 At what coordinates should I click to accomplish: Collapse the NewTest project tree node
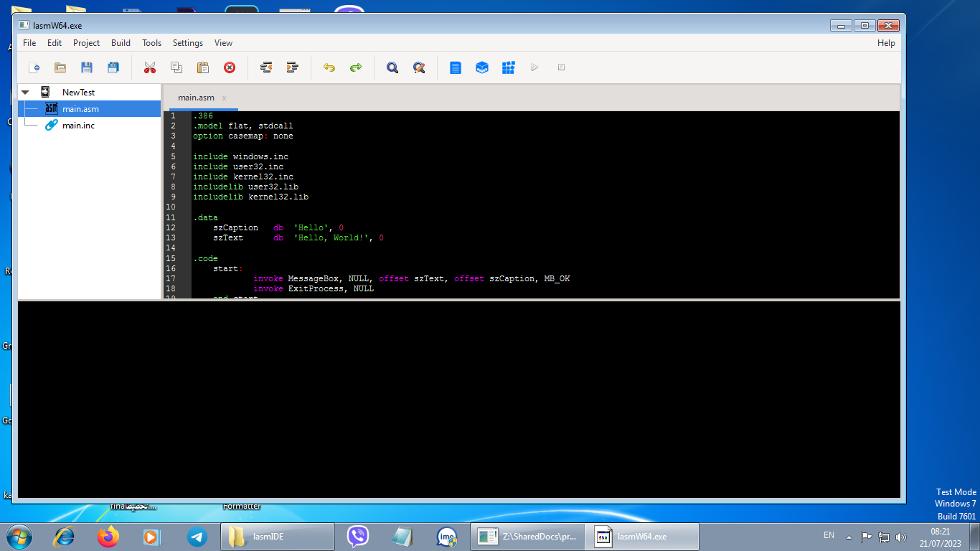click(25, 92)
